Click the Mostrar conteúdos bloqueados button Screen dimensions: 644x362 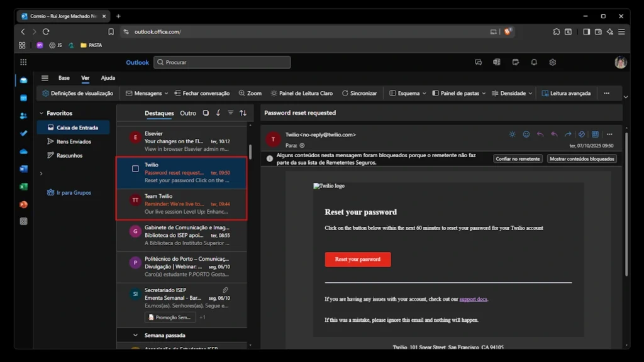pos(582,159)
